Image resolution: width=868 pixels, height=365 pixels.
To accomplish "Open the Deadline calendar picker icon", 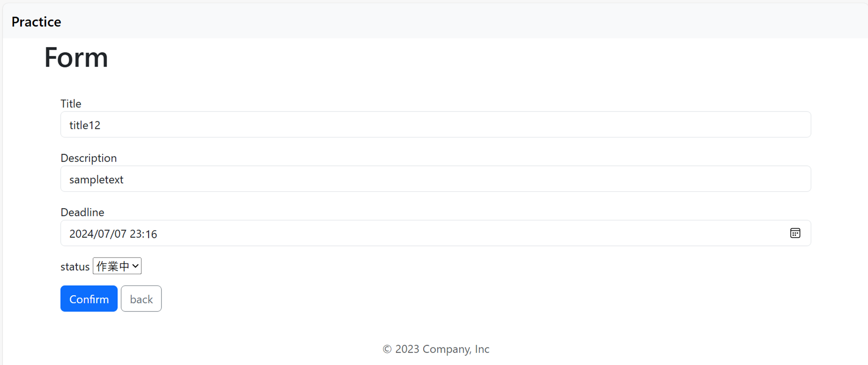I will (795, 233).
